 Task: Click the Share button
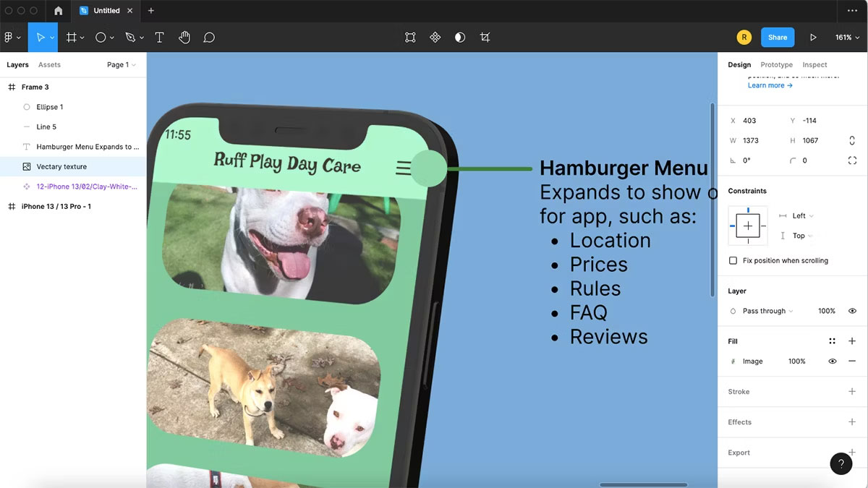pos(778,38)
